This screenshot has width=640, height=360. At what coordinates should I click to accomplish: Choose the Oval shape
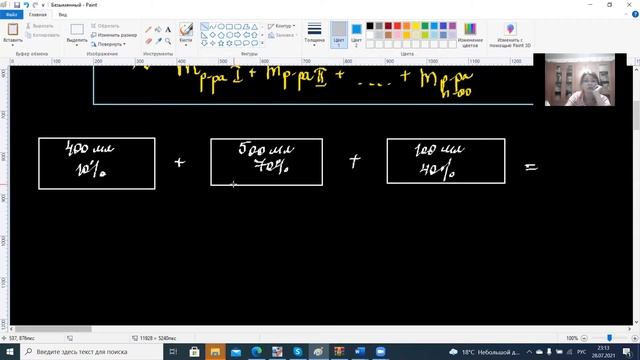coord(221,27)
